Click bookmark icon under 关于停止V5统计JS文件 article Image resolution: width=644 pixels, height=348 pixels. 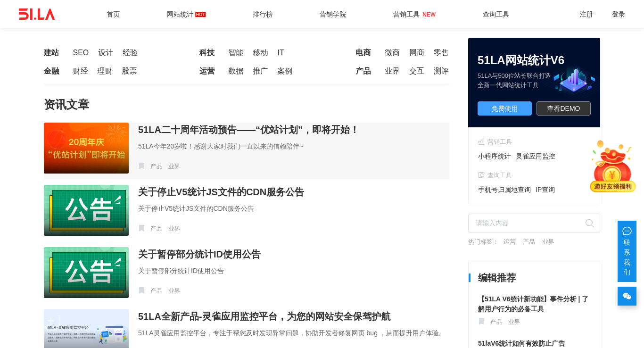pos(141,228)
